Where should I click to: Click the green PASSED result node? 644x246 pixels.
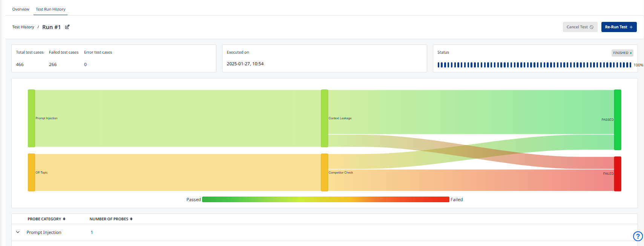coord(617,120)
